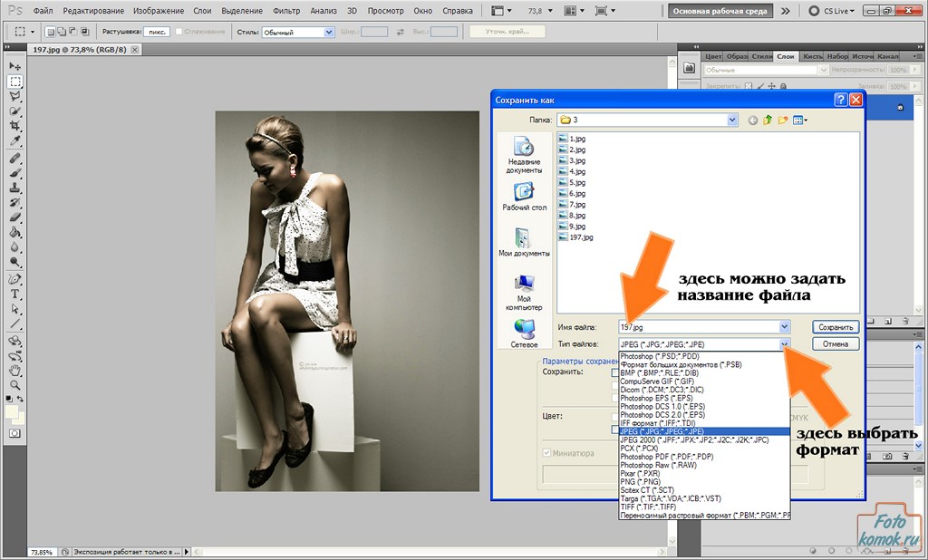Viewport: 928px width, 560px height.
Task: Click the Cancel button in dialog
Action: point(834,344)
